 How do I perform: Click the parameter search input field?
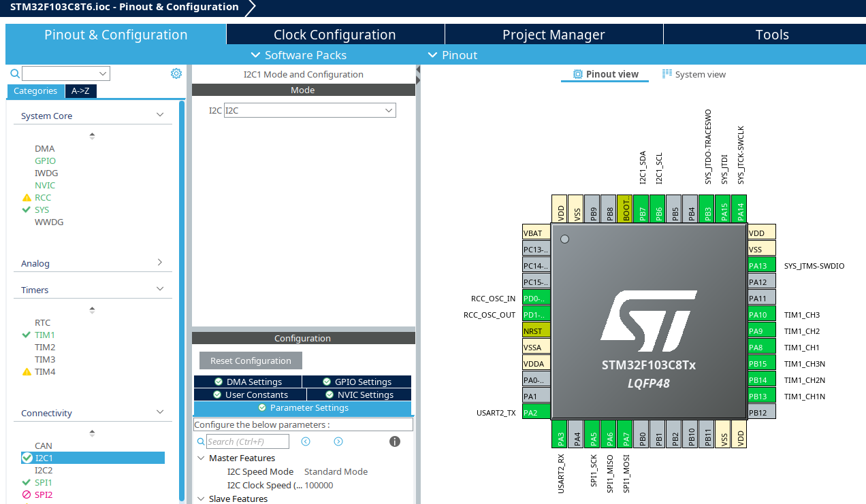point(248,441)
